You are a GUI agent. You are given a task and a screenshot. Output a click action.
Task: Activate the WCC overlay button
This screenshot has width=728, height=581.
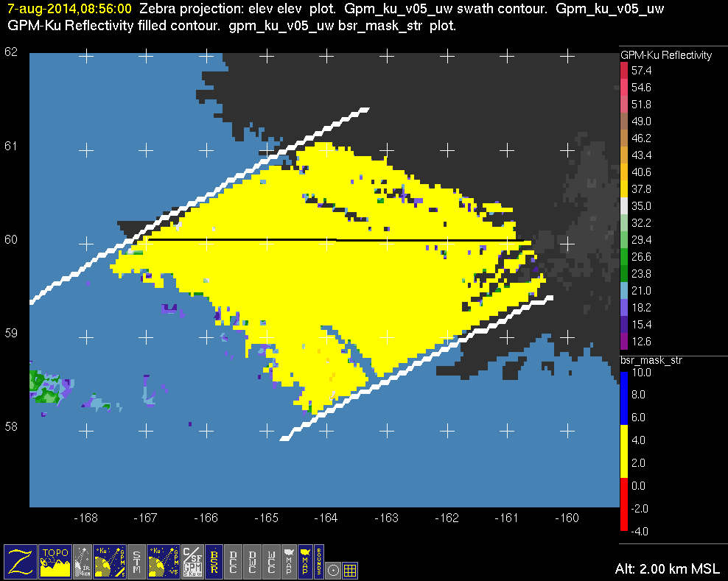coord(271,561)
